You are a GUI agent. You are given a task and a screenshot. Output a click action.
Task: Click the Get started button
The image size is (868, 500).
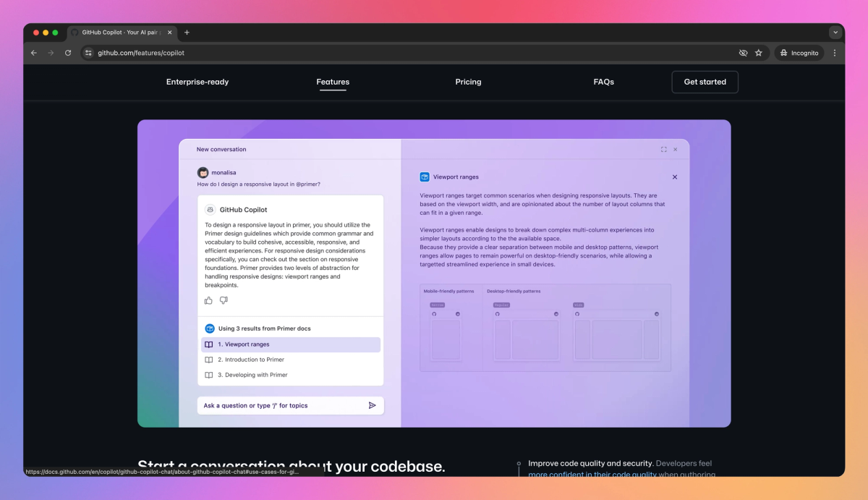pos(705,82)
